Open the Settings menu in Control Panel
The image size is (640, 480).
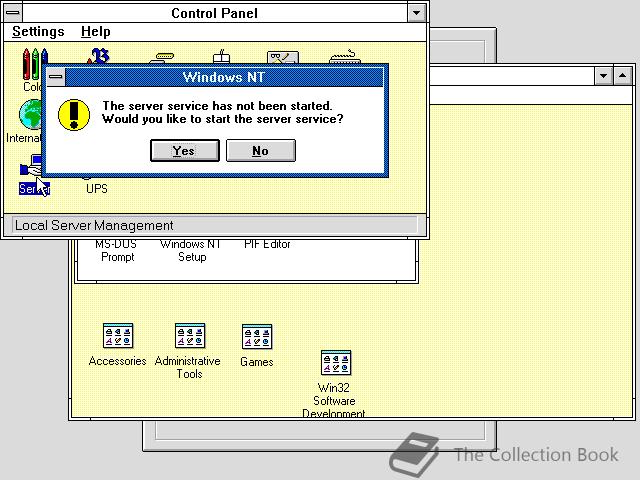click(38, 32)
